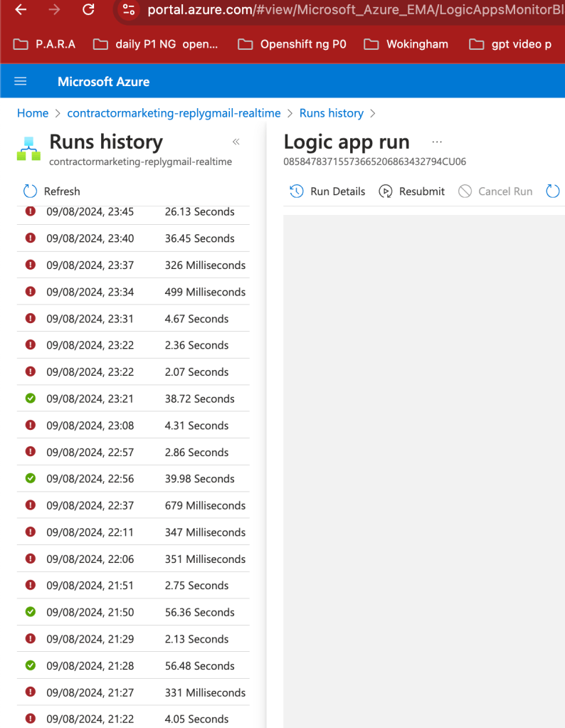Select the run lasting 56.48 Seconds

click(133, 665)
